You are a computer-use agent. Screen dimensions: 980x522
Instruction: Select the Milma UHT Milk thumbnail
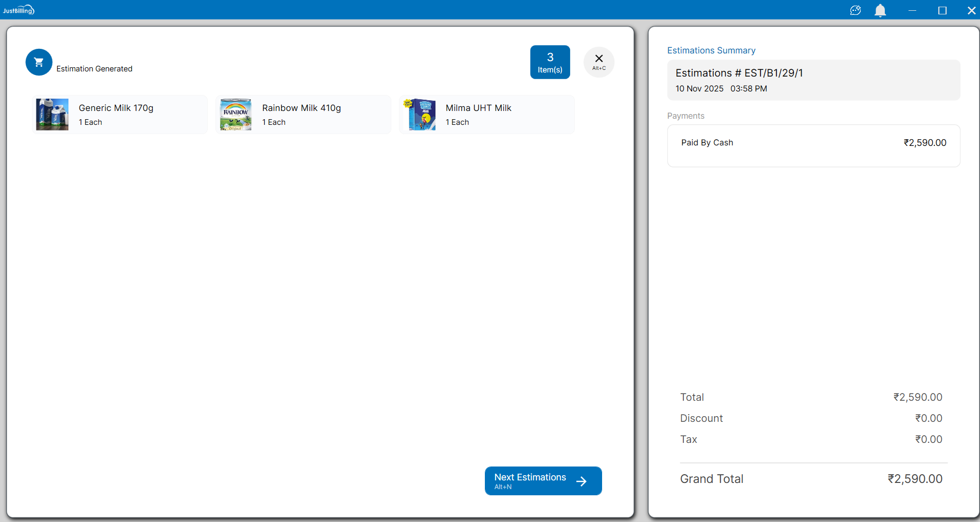coord(420,115)
